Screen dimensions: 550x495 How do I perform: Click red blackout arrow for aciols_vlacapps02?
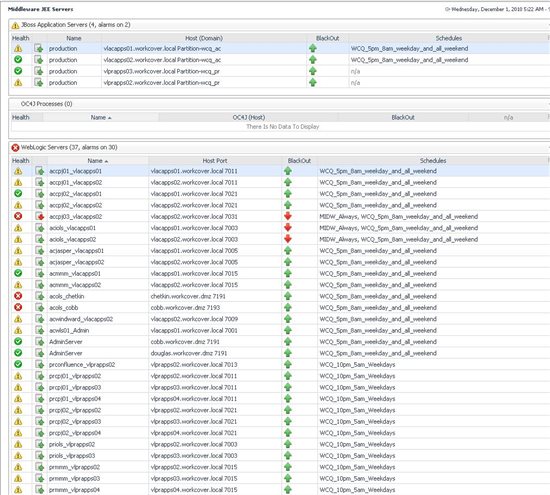288,239
